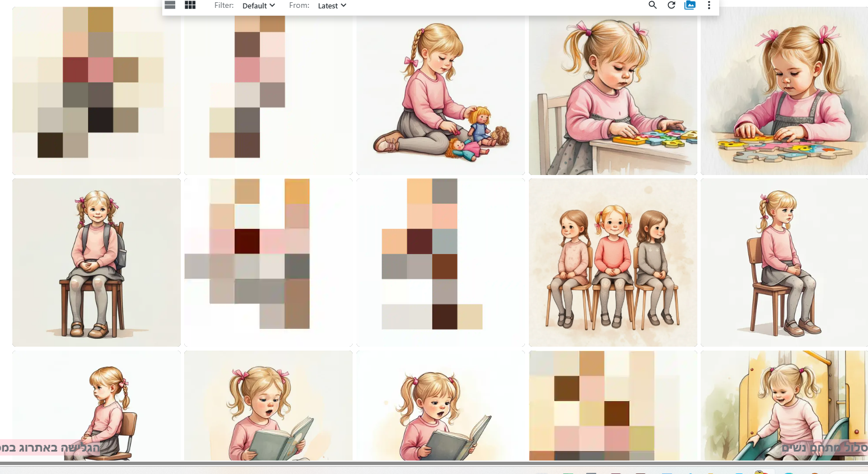
Task: Open the blue image gallery icon
Action: tap(690, 5)
